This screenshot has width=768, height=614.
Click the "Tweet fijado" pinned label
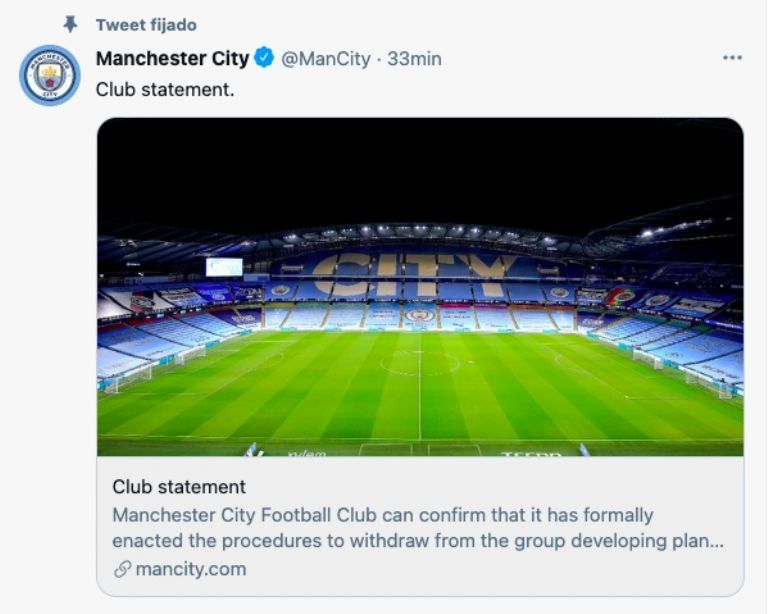(146, 24)
